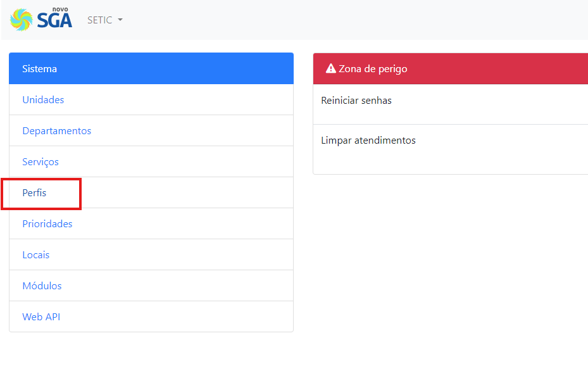Click the warning triangle icon in danger zone
Viewport: 588px width, 369px height.
[331, 68]
